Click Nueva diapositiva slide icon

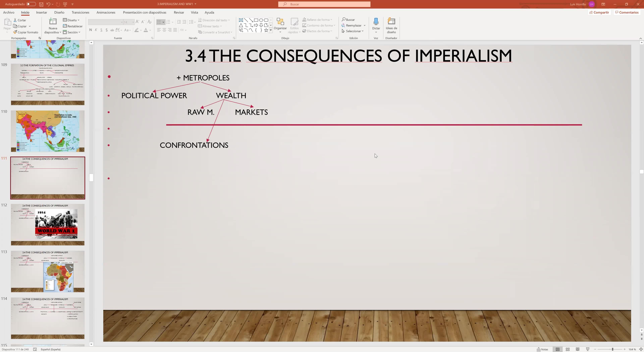tap(53, 22)
